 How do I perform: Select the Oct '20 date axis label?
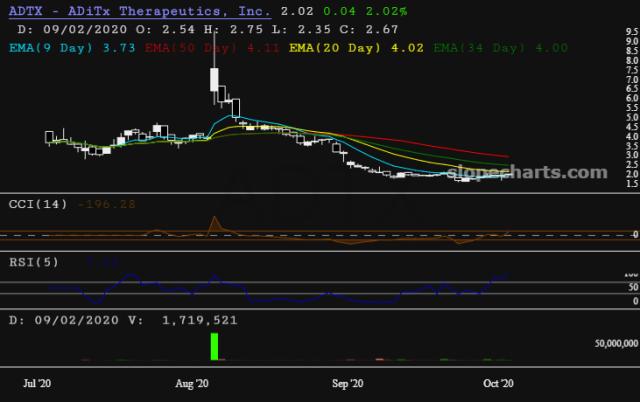[497, 383]
